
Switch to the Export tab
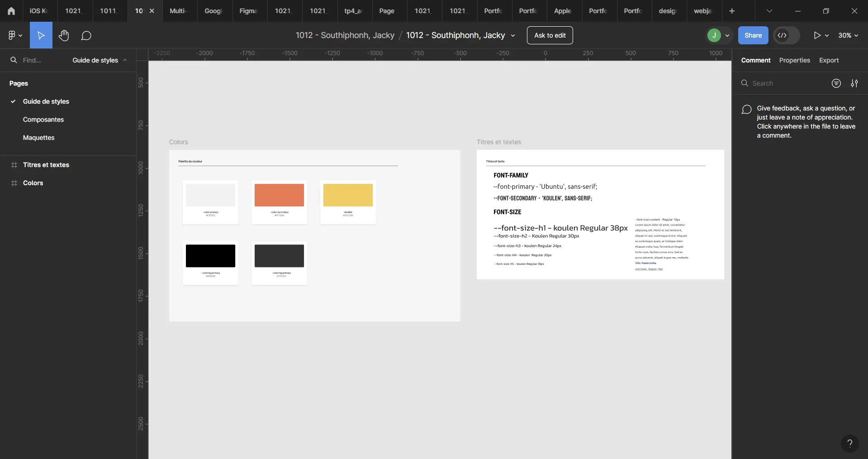point(829,60)
